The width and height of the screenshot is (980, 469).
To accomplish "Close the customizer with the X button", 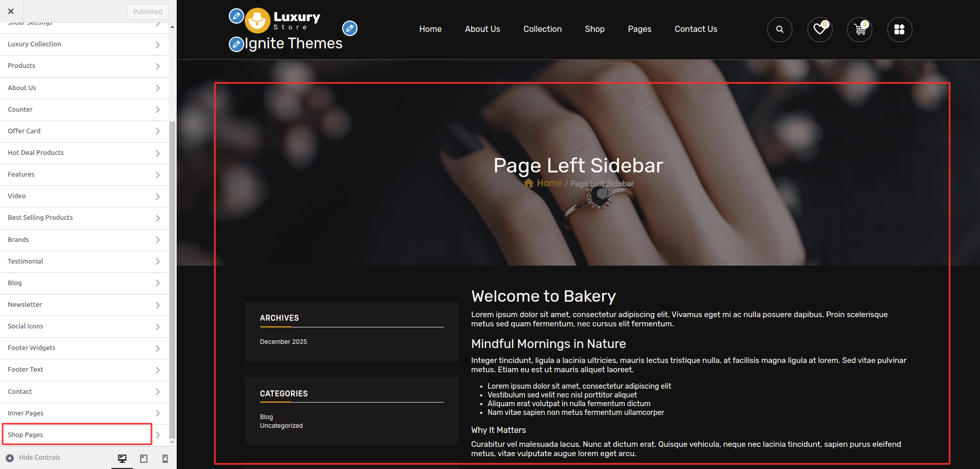I will 11,11.
